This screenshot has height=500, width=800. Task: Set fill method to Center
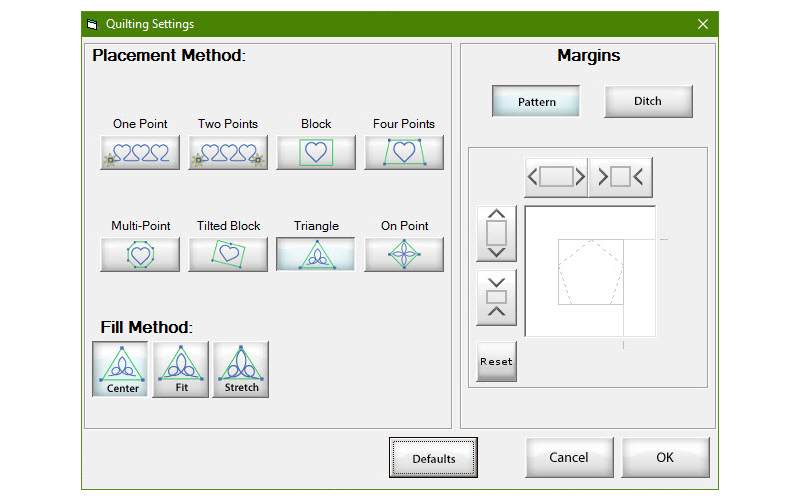[120, 369]
